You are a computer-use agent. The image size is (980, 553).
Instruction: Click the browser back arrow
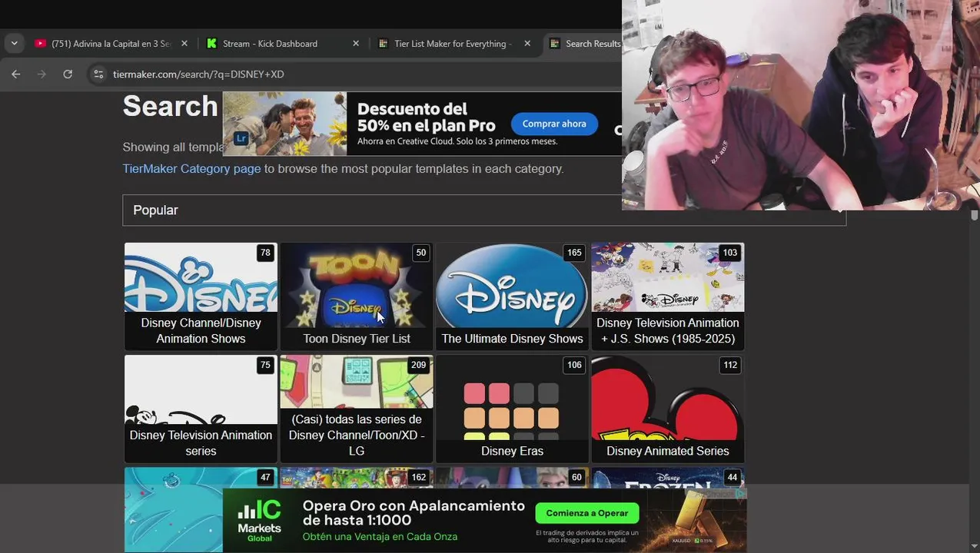(x=16, y=74)
